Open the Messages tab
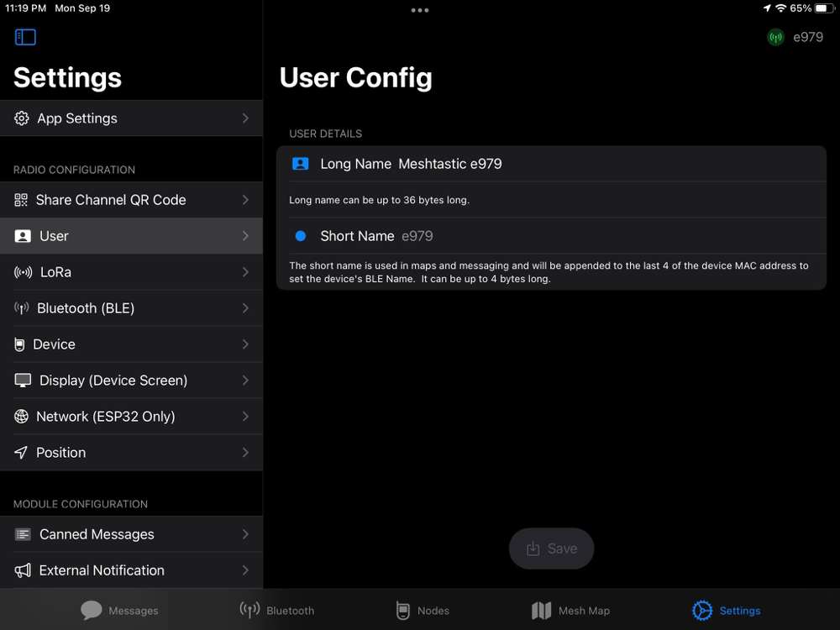840x630 pixels. (x=119, y=610)
